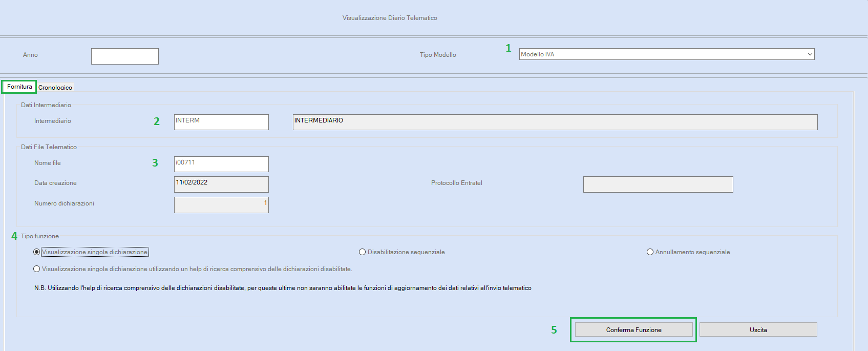The width and height of the screenshot is (868, 351).
Task: Click the Intermediario code field INTERM
Action: (221, 122)
